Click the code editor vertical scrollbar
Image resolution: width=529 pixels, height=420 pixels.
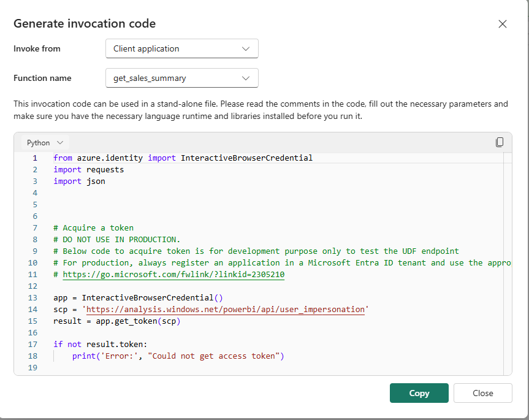(x=508, y=263)
